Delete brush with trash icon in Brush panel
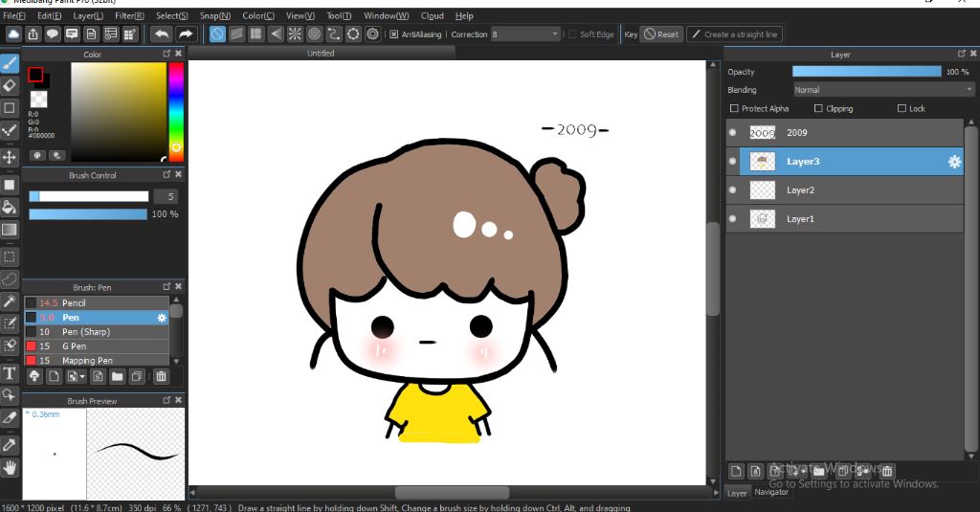 [x=161, y=376]
